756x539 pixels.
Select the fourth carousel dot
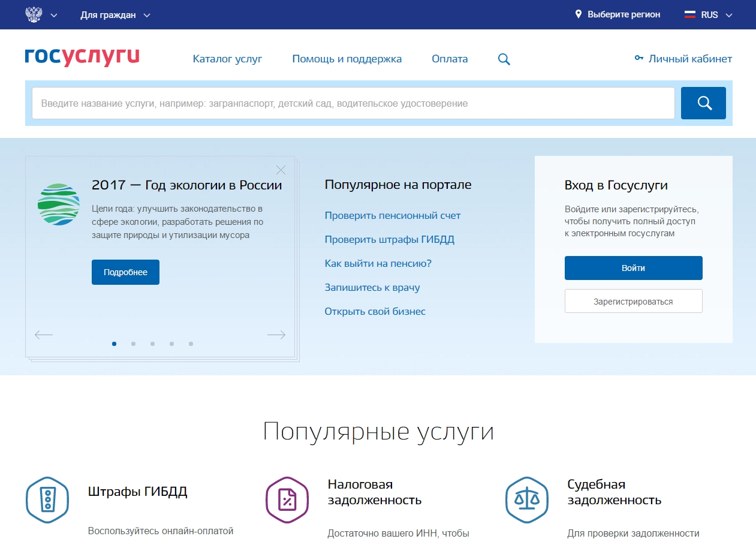click(171, 344)
